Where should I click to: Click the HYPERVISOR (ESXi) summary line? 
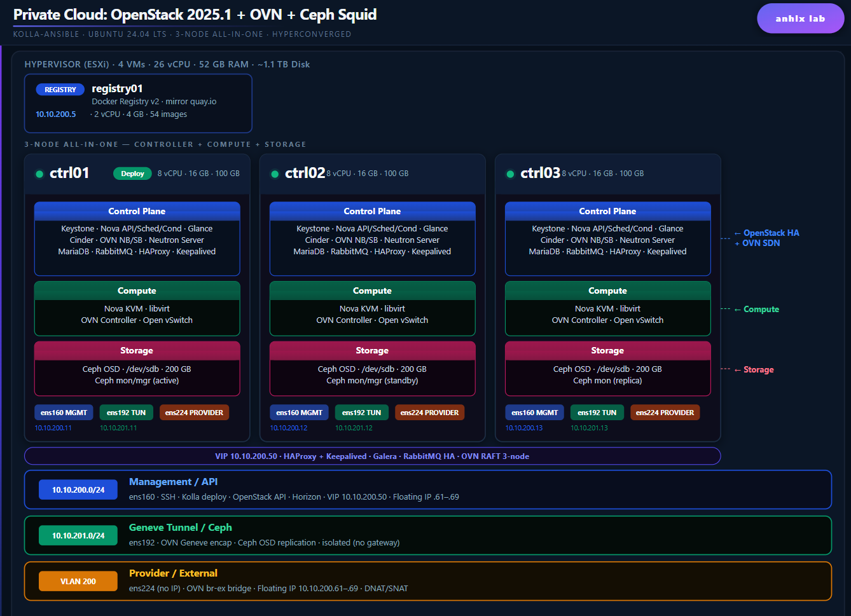(167, 64)
